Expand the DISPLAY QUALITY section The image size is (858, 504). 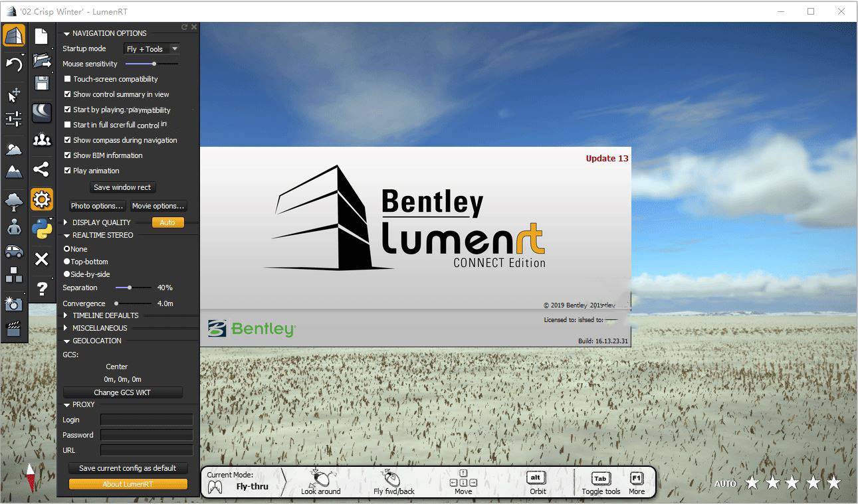click(66, 222)
